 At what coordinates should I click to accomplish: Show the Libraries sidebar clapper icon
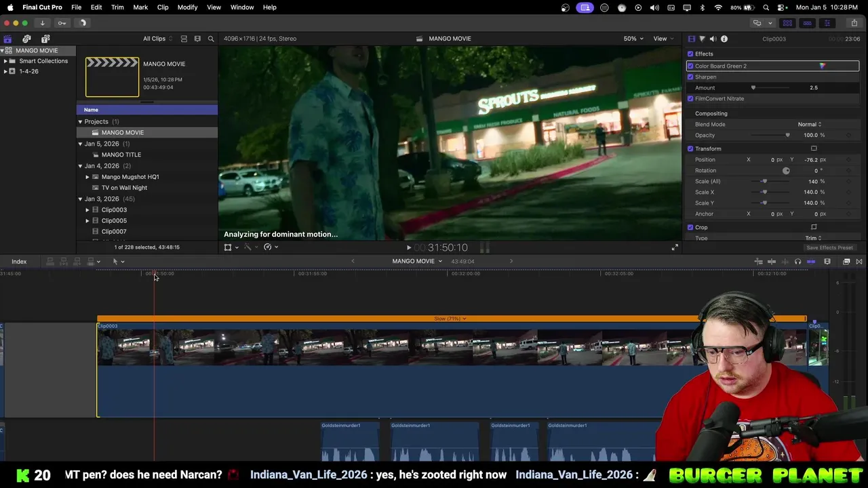click(x=7, y=39)
